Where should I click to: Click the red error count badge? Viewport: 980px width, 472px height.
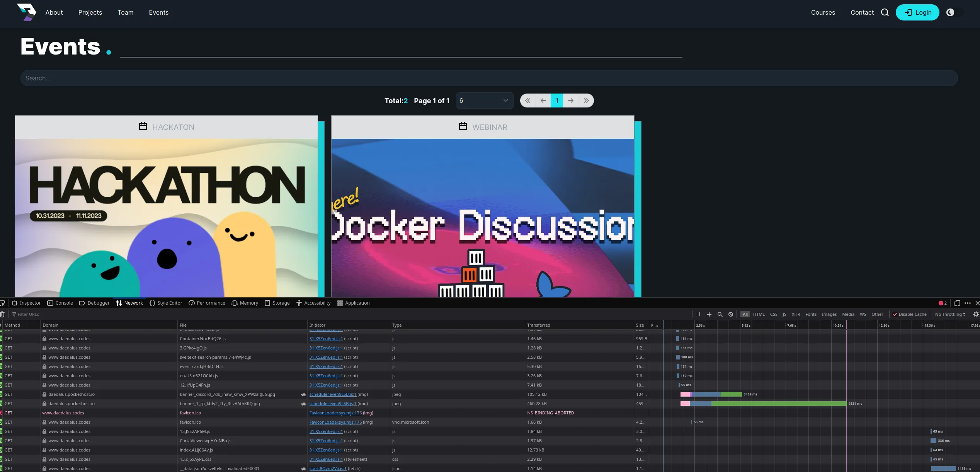pyautogui.click(x=943, y=303)
